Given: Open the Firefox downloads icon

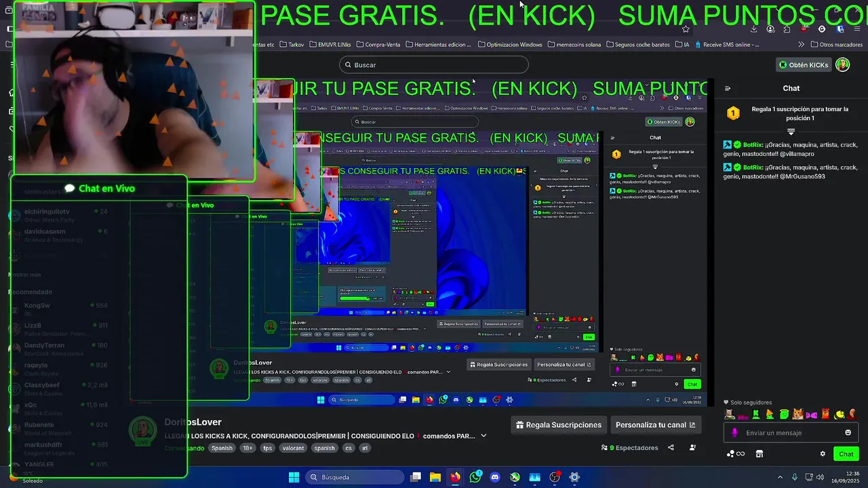Looking at the screenshot, I should click(x=753, y=29).
